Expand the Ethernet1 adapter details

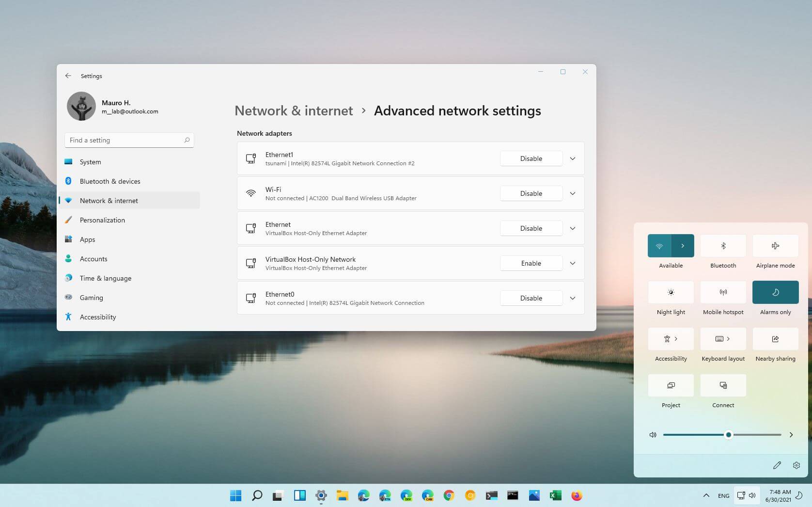pyautogui.click(x=573, y=158)
